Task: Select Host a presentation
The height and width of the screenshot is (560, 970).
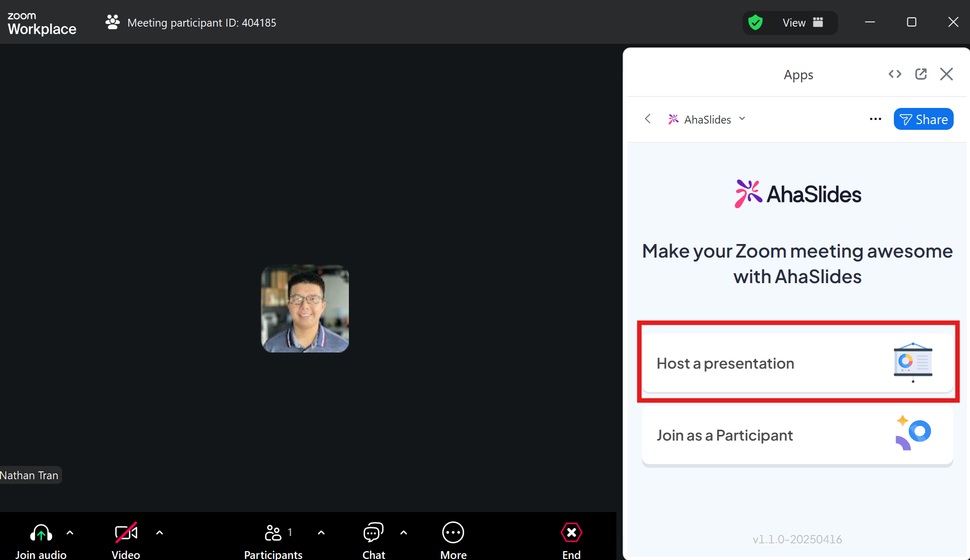Action: [x=797, y=363]
